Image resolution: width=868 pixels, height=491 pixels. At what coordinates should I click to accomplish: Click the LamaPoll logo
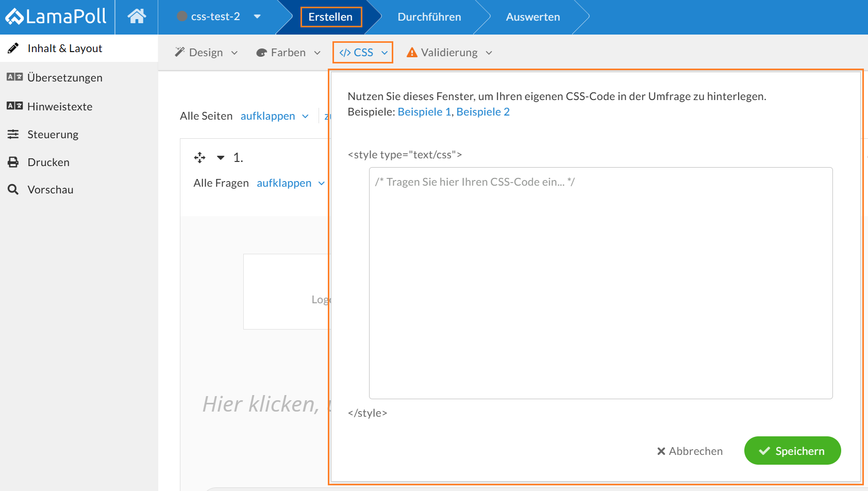(x=56, y=17)
